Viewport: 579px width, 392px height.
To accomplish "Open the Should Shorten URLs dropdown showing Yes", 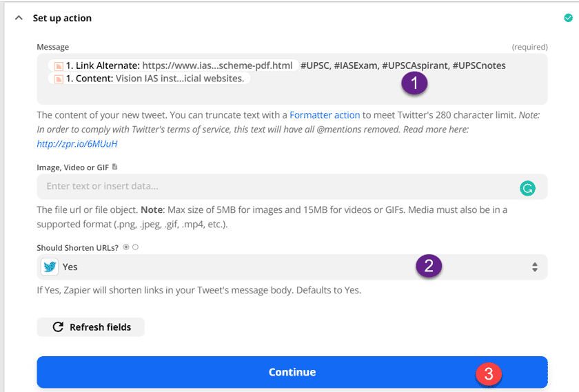I will click(292, 267).
